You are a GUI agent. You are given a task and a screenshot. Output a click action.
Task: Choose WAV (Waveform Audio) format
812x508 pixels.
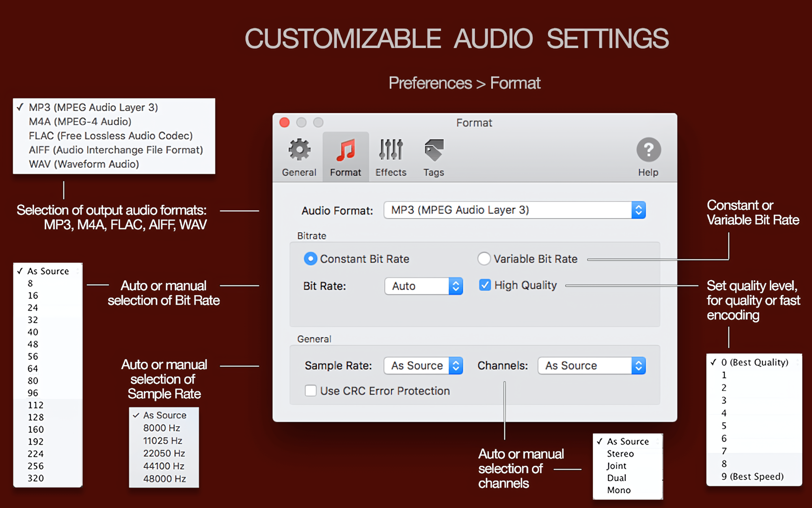click(x=83, y=164)
